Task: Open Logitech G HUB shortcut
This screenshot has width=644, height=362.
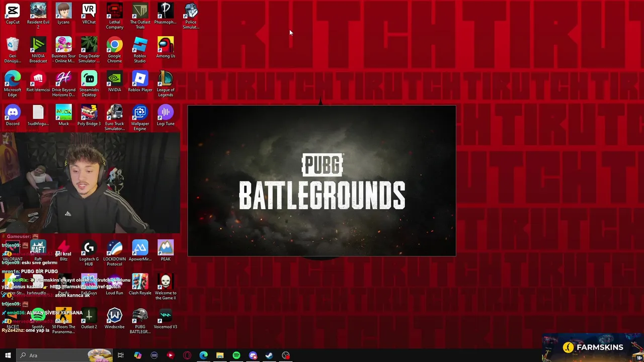Action: (89, 253)
